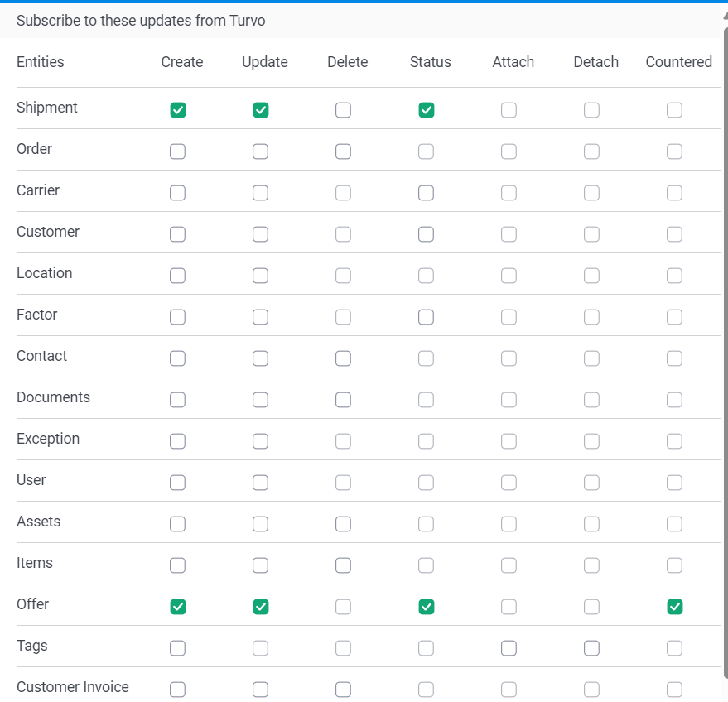Check Carrier Status checkbox
Image resolution: width=728 pixels, height=702 pixels.
point(427,193)
